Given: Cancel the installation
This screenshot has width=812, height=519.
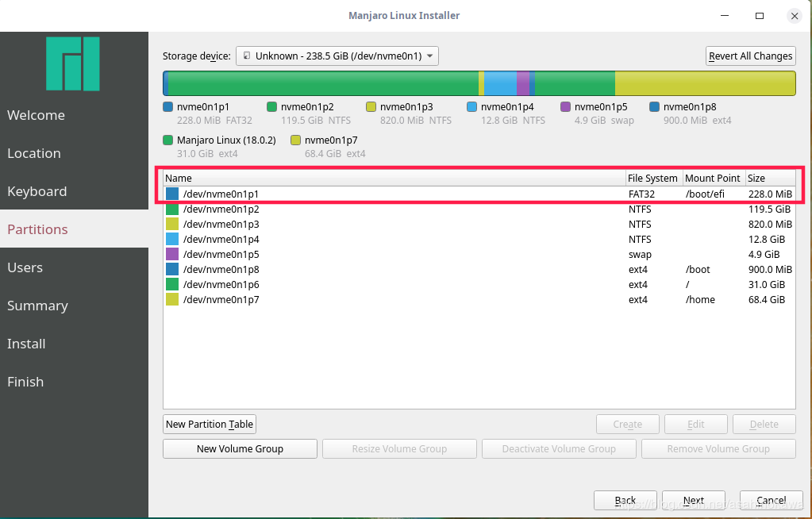Looking at the screenshot, I should [771, 501].
